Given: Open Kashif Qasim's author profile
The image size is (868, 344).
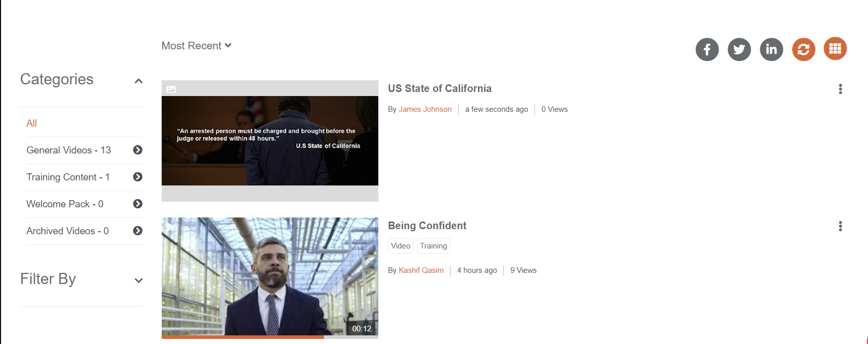Looking at the screenshot, I should pyautogui.click(x=421, y=270).
